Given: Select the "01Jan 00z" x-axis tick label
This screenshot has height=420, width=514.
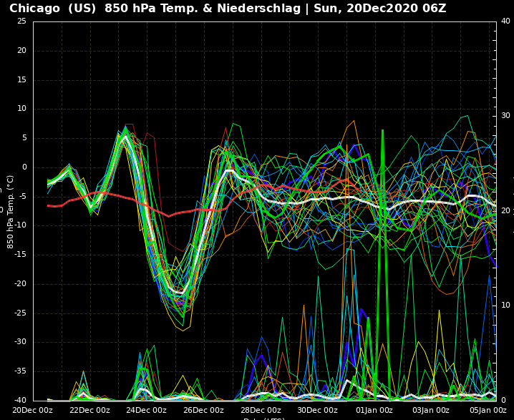Looking at the screenshot, I should [x=374, y=410].
